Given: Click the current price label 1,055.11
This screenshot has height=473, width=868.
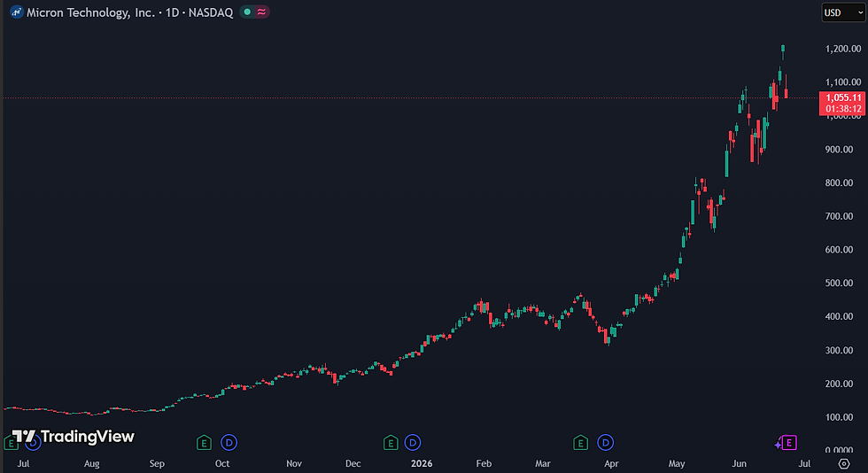Looking at the screenshot, I should click(843, 98).
